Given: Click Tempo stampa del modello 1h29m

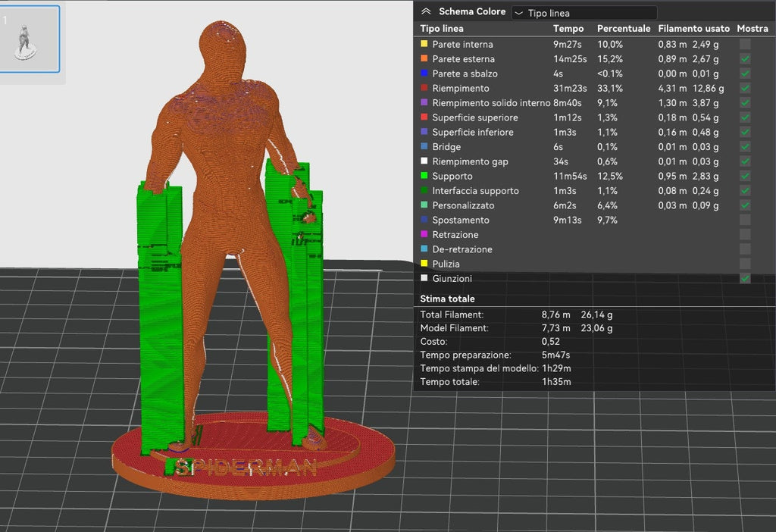Looking at the screenshot, I should click(556, 368).
